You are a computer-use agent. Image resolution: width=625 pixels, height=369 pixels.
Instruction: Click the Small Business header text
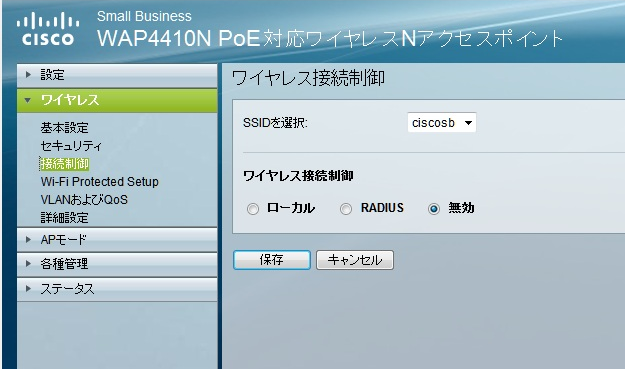point(144,16)
